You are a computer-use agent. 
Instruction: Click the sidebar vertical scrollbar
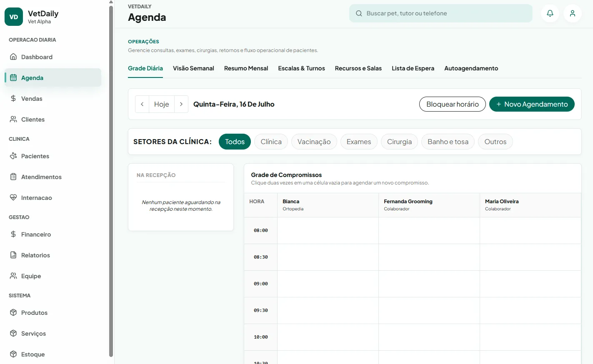pyautogui.click(x=111, y=181)
